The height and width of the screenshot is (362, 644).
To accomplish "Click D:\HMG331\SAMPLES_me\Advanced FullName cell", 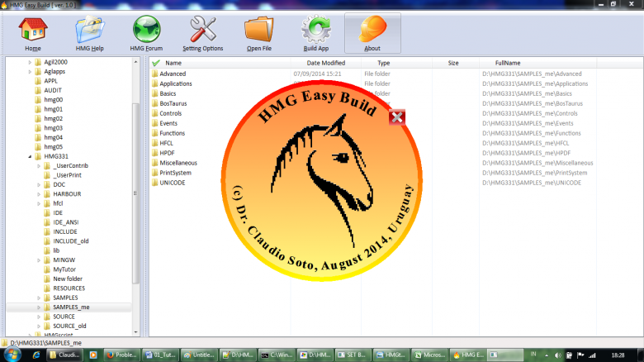I will [532, 74].
